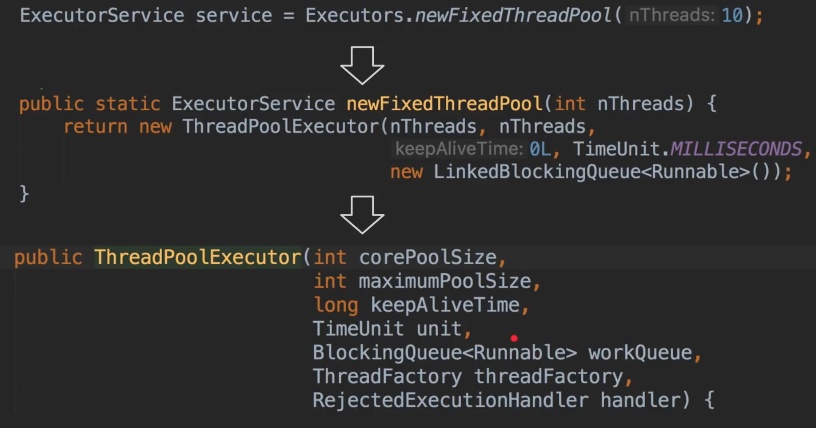The height and width of the screenshot is (428, 816).
Task: Select the MILLISECONDS constant
Action: 736,149
